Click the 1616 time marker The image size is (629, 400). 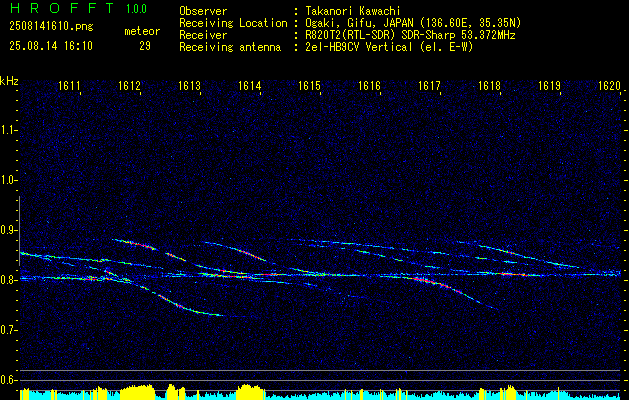[369, 85]
